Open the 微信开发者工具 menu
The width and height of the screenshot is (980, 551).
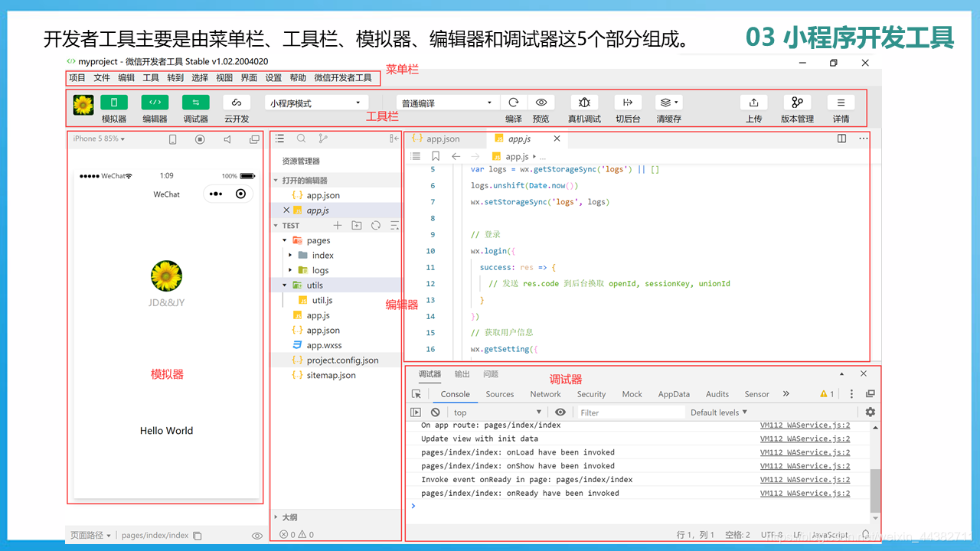pyautogui.click(x=343, y=78)
